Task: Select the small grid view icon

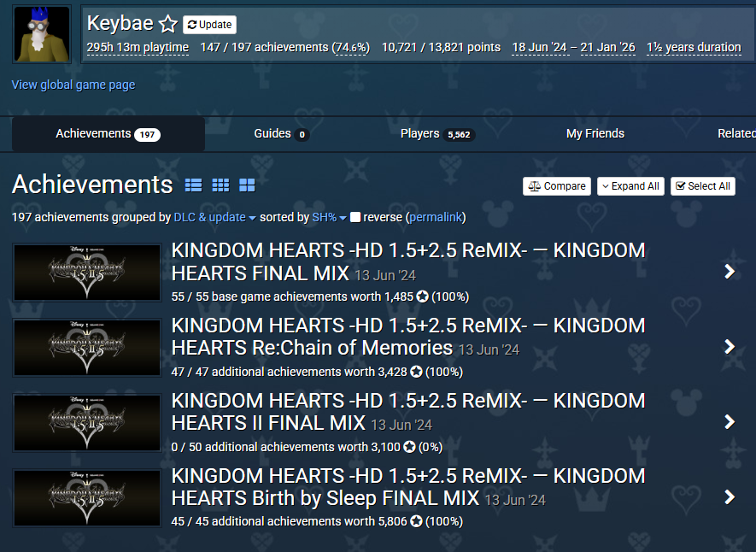Action: (x=221, y=185)
